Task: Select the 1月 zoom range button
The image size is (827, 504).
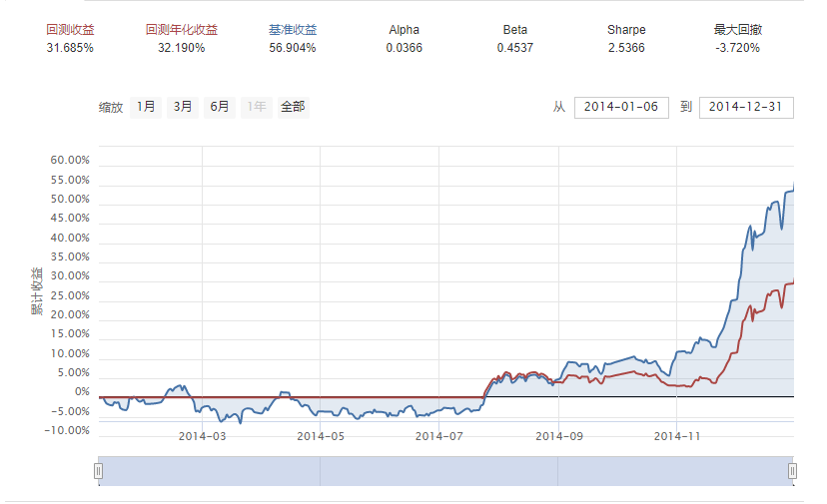Action: 146,107
